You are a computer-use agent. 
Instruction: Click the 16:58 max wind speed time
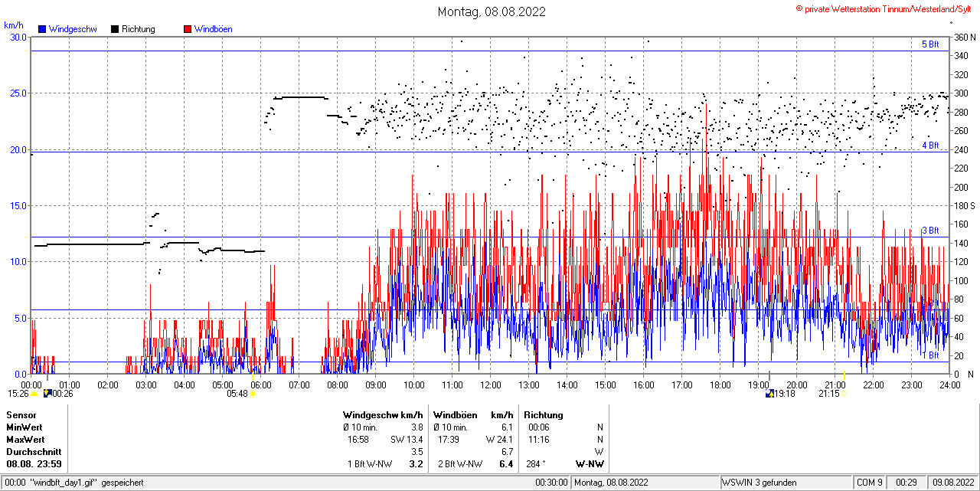tap(358, 440)
